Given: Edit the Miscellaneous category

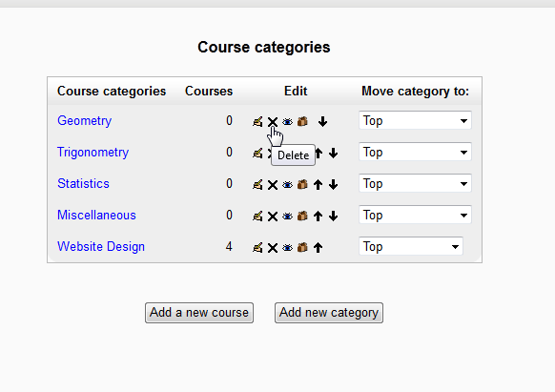Looking at the screenshot, I should [x=257, y=216].
